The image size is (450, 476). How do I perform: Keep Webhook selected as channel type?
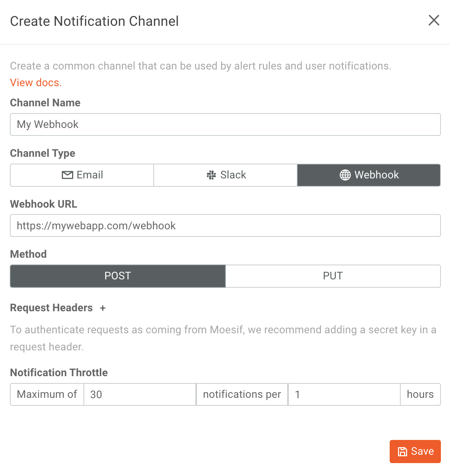pos(368,175)
